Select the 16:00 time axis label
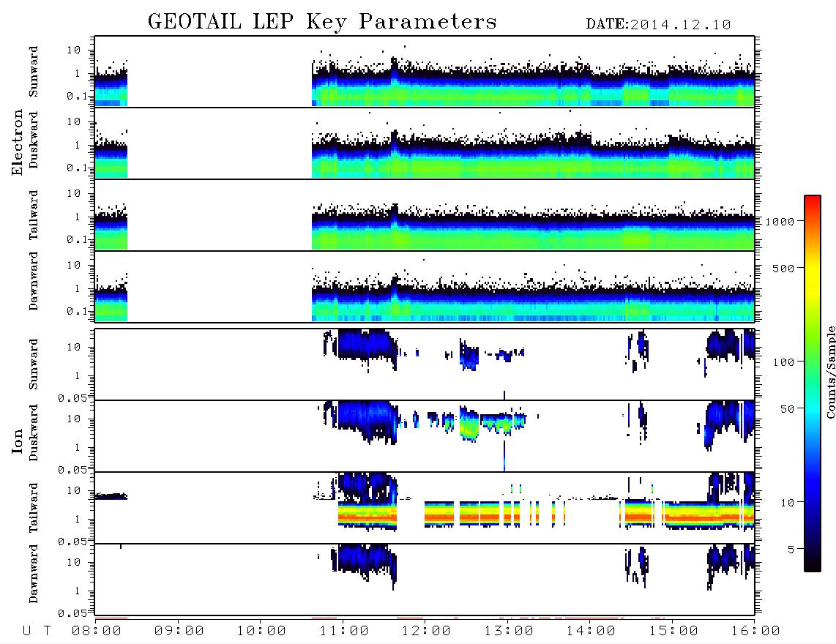The width and height of the screenshot is (836, 644). pyautogui.click(x=755, y=631)
